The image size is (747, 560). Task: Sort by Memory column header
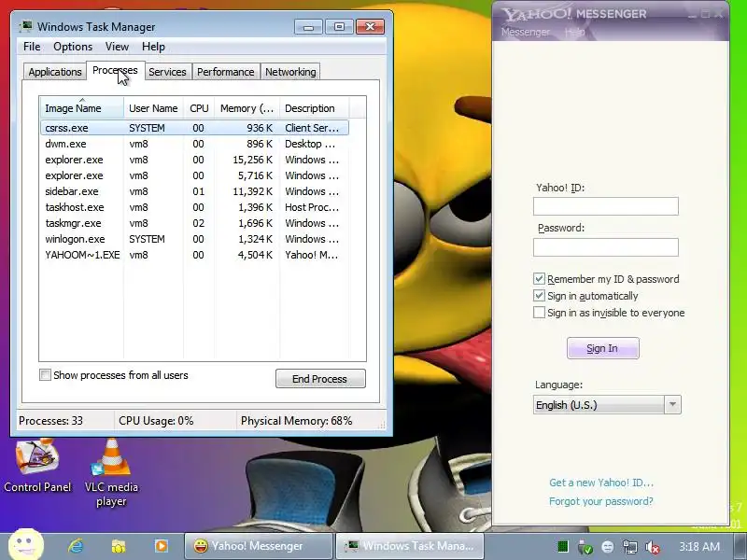tap(247, 108)
